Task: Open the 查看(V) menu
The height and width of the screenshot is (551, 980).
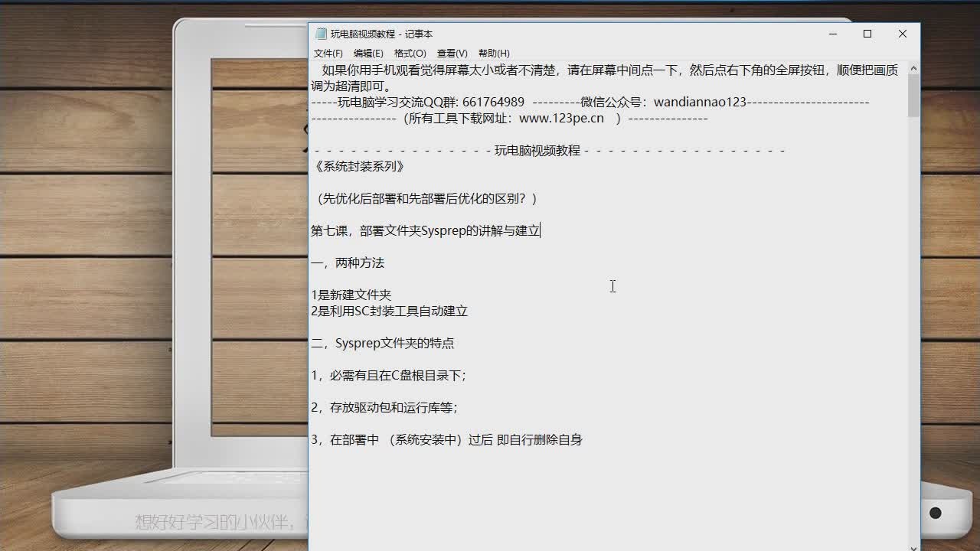Action: tap(452, 54)
